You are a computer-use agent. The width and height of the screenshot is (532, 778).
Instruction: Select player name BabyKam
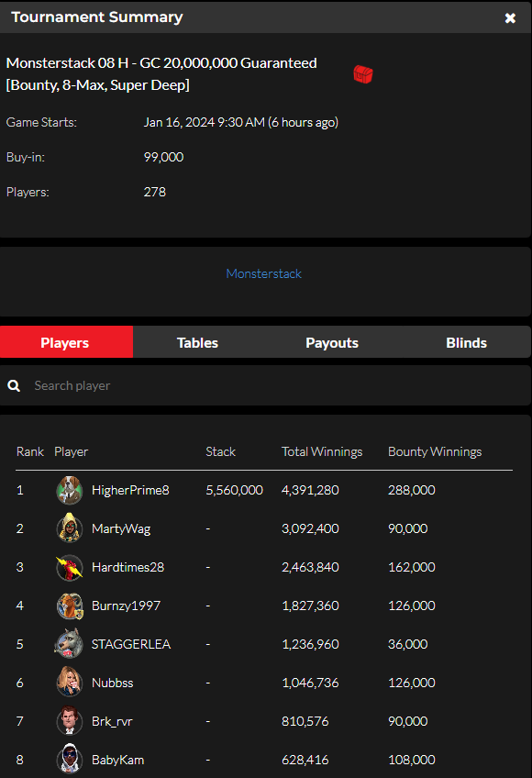118,760
